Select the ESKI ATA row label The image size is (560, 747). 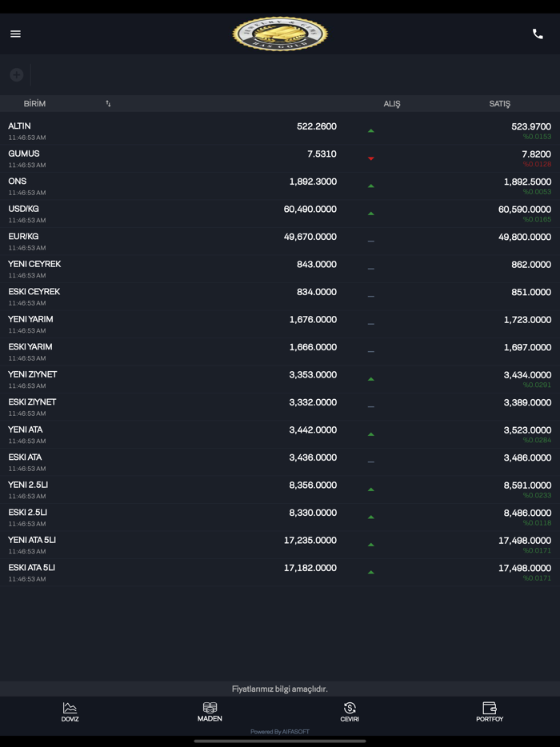25,457
